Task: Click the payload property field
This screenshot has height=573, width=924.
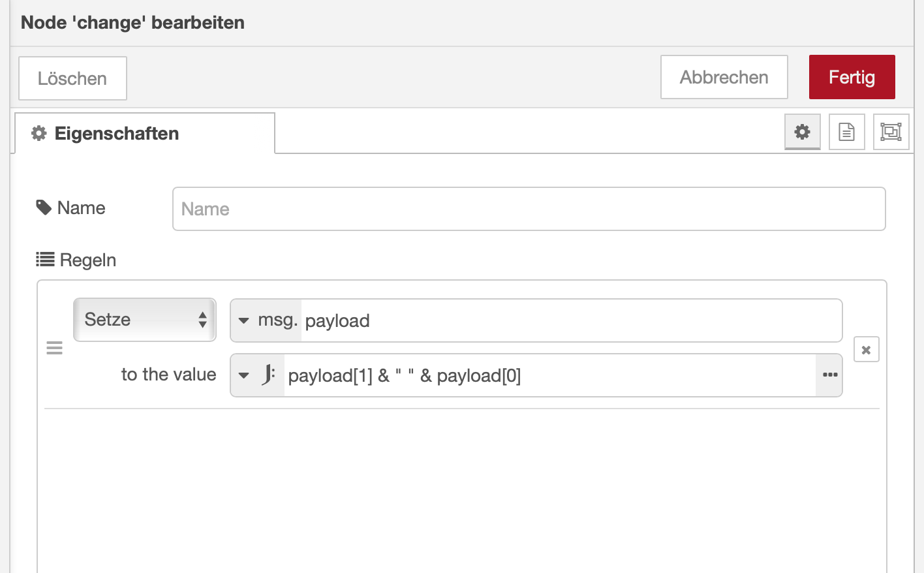Action: coord(571,320)
